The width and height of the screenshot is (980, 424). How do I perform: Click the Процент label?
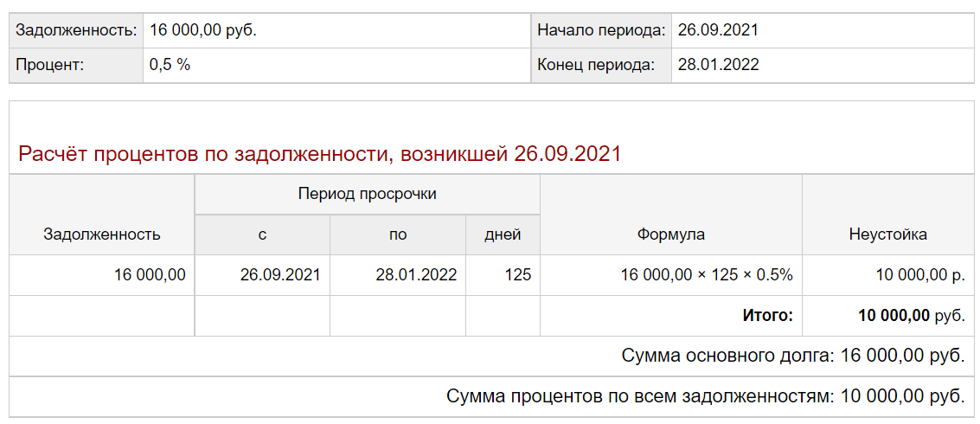50,65
